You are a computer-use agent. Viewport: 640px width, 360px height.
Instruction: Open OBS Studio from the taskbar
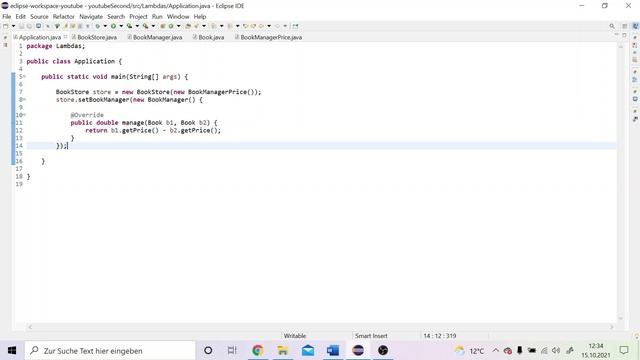click(x=383, y=351)
